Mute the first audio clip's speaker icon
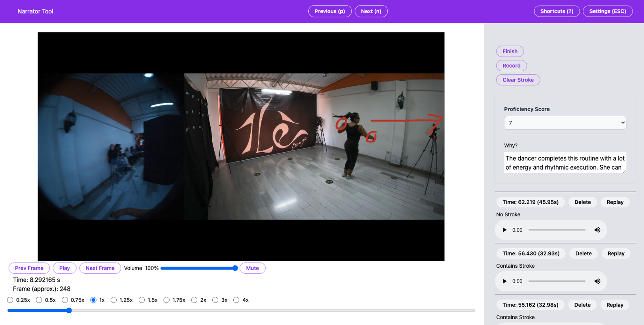This screenshot has width=644, height=325. coord(597,230)
